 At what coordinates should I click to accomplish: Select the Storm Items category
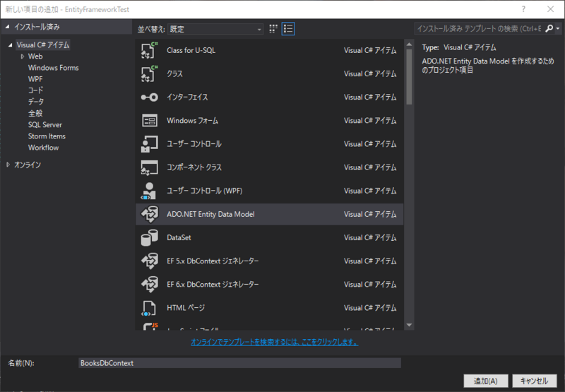[47, 136]
